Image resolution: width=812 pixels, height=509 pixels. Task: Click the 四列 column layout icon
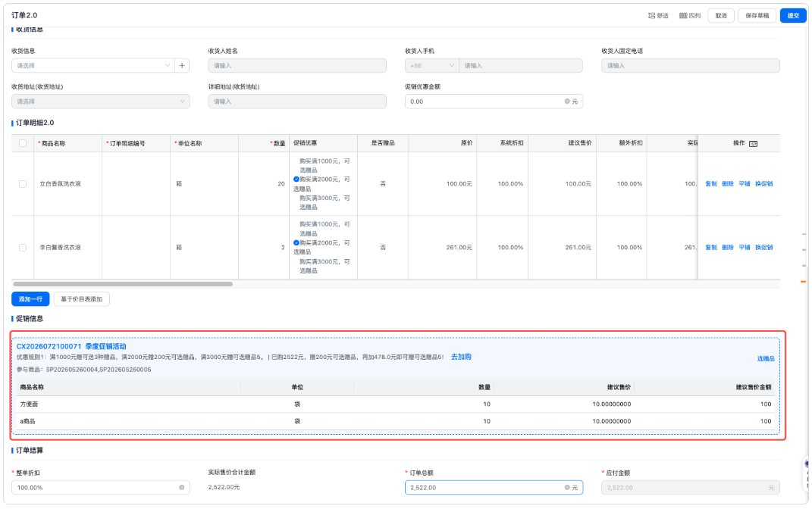click(x=683, y=15)
